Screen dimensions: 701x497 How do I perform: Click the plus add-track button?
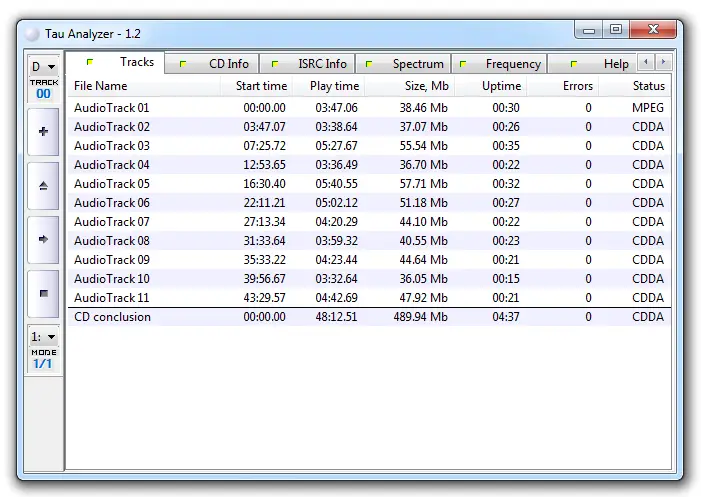point(43,132)
